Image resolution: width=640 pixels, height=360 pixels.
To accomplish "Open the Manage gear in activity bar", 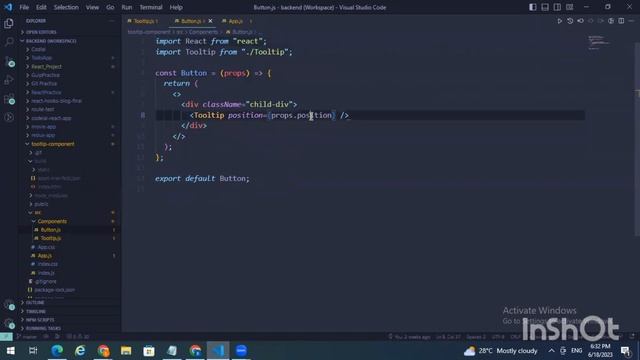I will coord(9,324).
